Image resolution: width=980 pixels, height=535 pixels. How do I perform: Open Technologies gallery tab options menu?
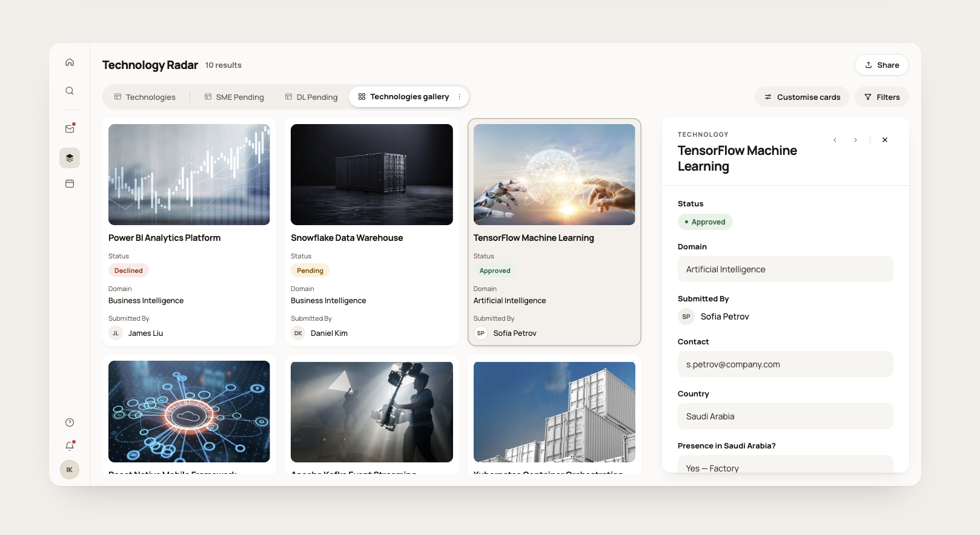pyautogui.click(x=460, y=97)
